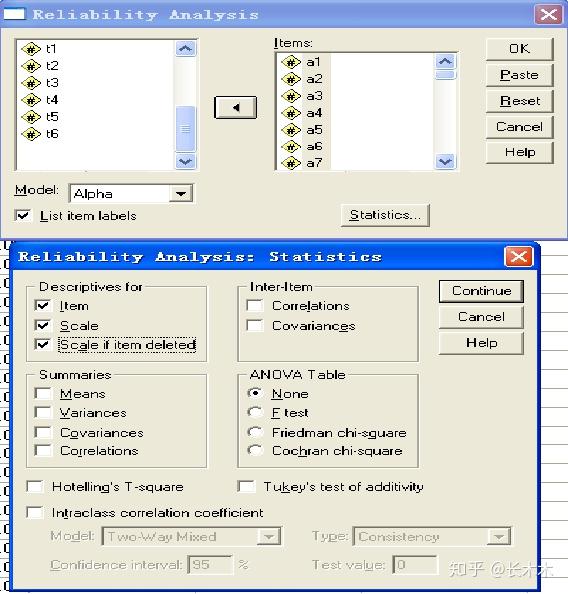Viewport: 568px width, 594px height.
Task: Click the OK button
Action: point(519,49)
